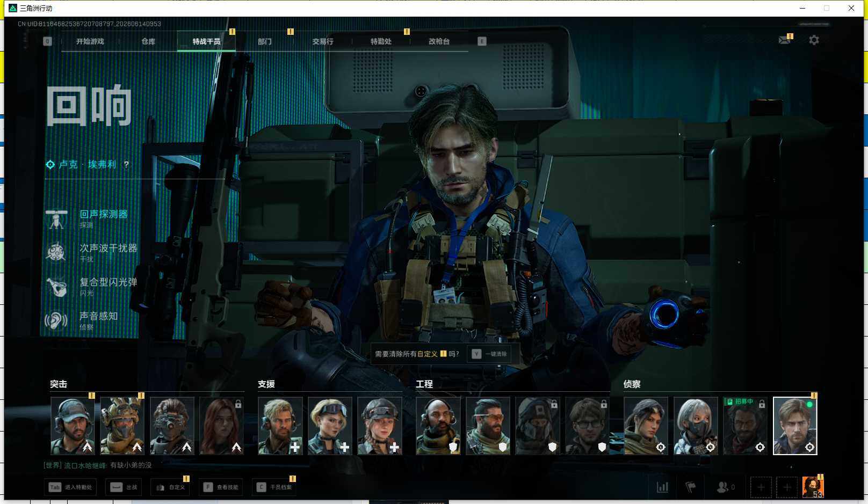Switch to the 开始游戏 tab
The width and height of the screenshot is (868, 504).
click(90, 41)
